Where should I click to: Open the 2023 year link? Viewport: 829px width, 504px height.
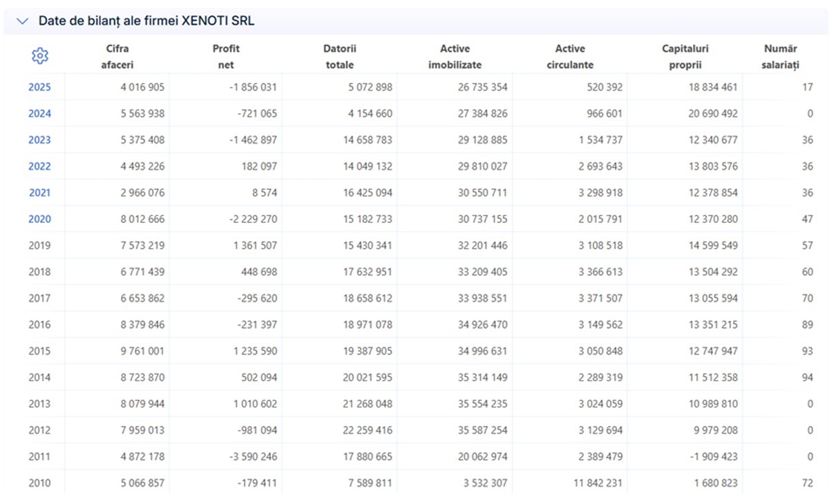point(39,139)
